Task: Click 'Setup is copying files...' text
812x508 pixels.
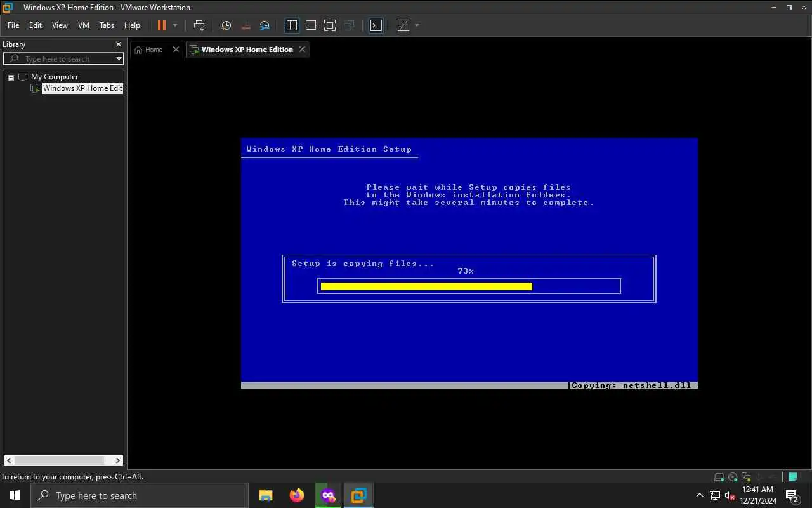Action: pyautogui.click(x=363, y=264)
